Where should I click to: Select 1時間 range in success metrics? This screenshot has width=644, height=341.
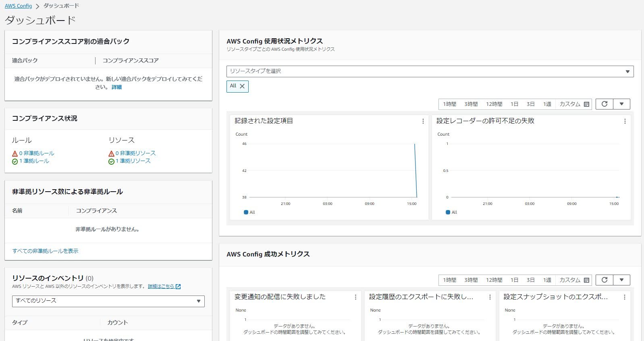coord(449,280)
